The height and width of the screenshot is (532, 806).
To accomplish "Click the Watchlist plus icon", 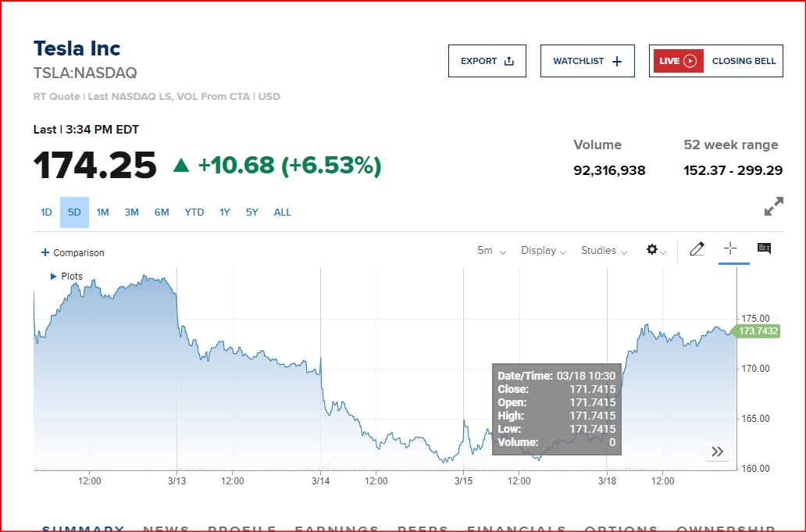I will [x=617, y=61].
